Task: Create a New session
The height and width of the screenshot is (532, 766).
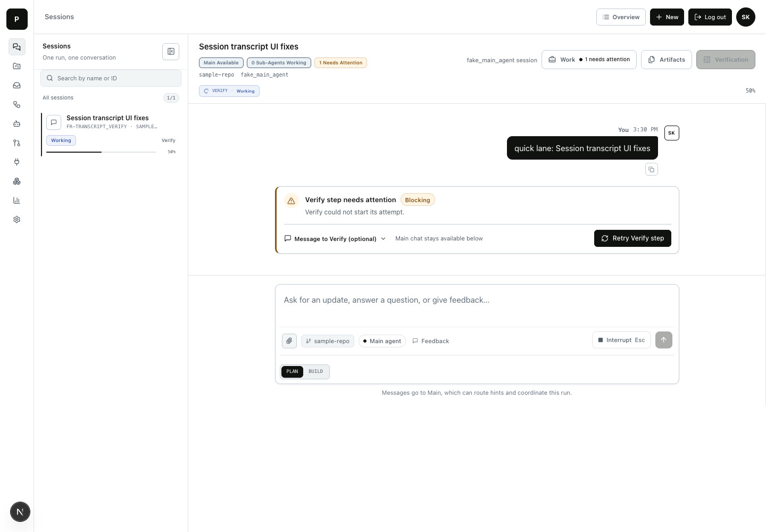Action: (x=667, y=17)
